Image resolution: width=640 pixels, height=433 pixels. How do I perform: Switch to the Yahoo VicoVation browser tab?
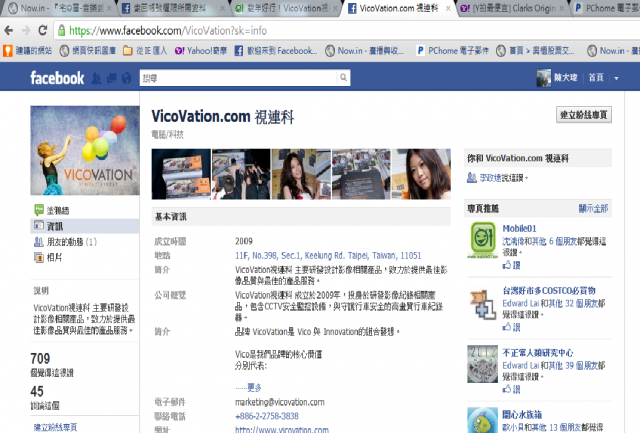pyautogui.click(x=286, y=8)
